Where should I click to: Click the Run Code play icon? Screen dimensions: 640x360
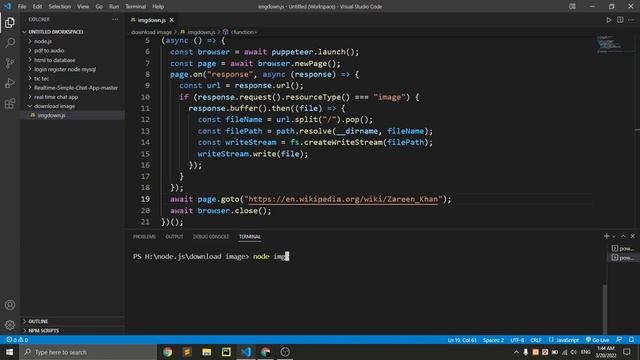click(x=609, y=20)
